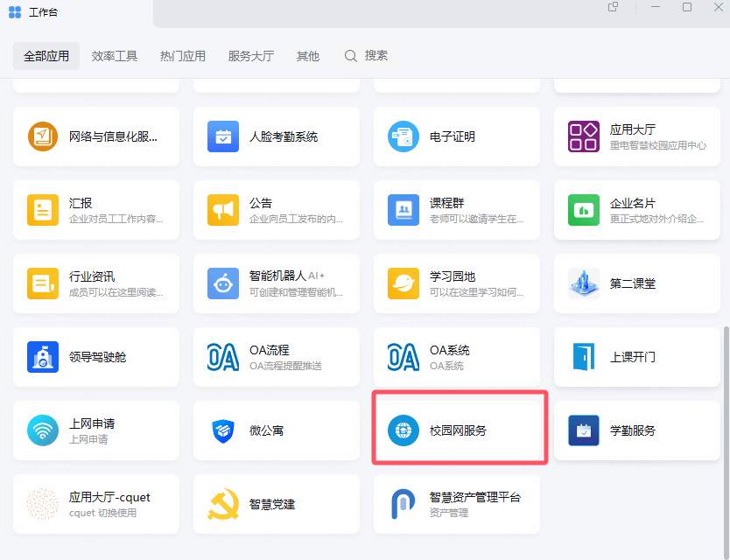
Task: Open the 上网申请 WiFi icon
Action: (x=43, y=430)
